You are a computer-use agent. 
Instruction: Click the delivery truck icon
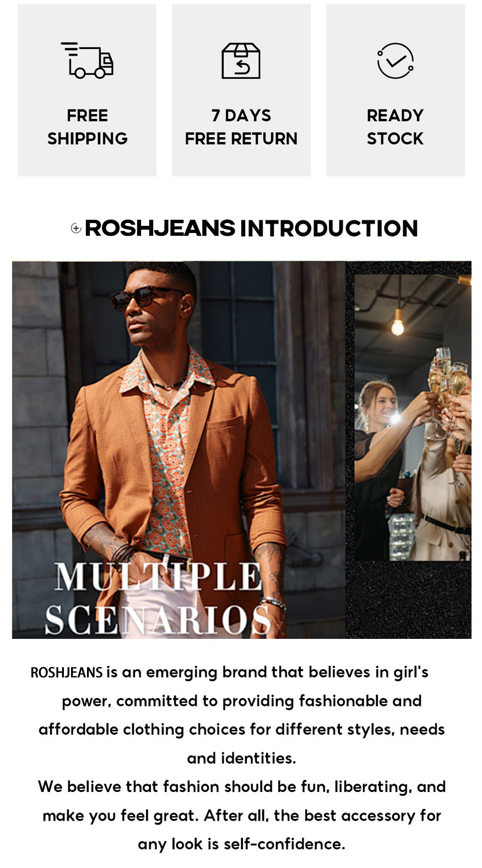[x=87, y=61]
